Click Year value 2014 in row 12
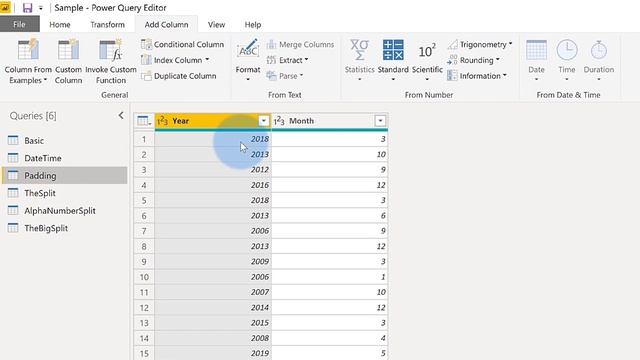640x360 pixels. 213,307
